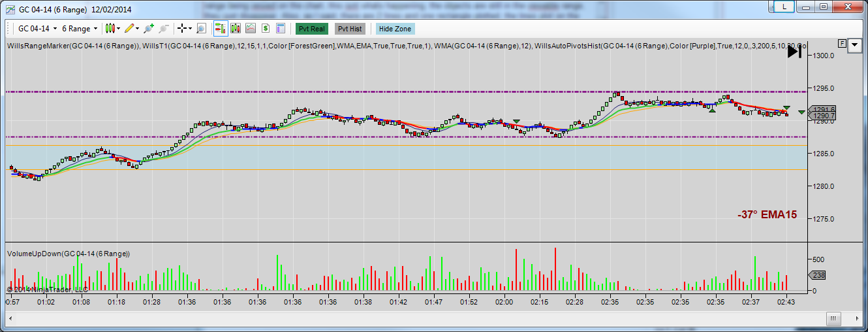Open the data series candles icon
Viewport: 868px width, 332px height.
pos(236,29)
